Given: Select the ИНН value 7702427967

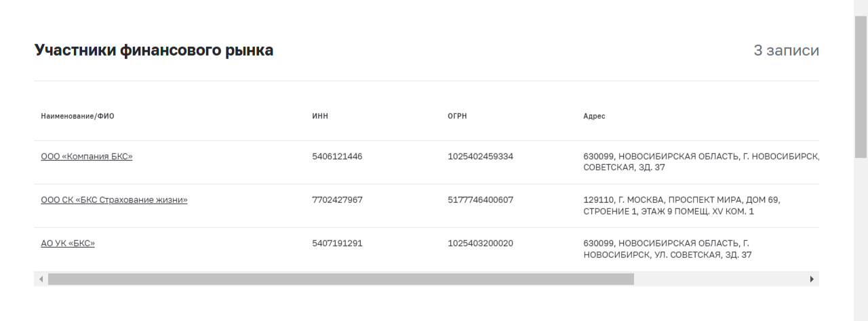Looking at the screenshot, I should coord(337,200).
